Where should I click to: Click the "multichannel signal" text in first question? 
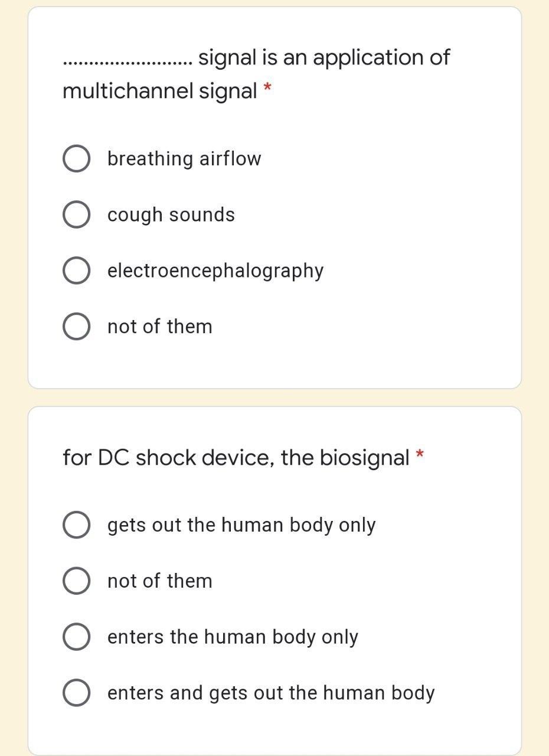click(160, 92)
